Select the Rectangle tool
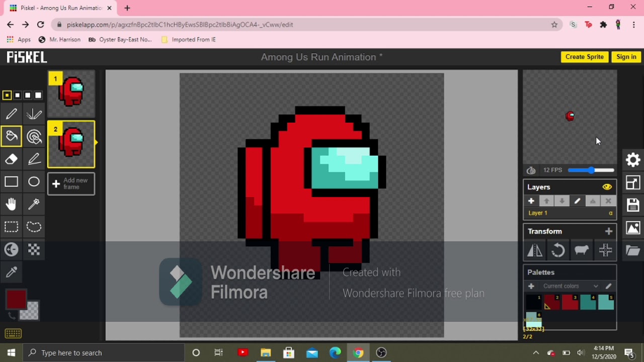This screenshot has height=362, width=644. pos(11,182)
